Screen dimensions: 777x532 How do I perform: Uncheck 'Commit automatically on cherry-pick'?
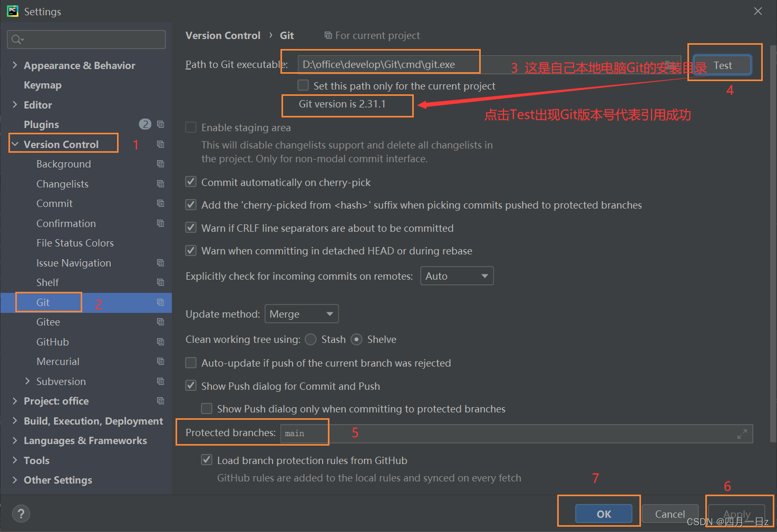(x=191, y=182)
